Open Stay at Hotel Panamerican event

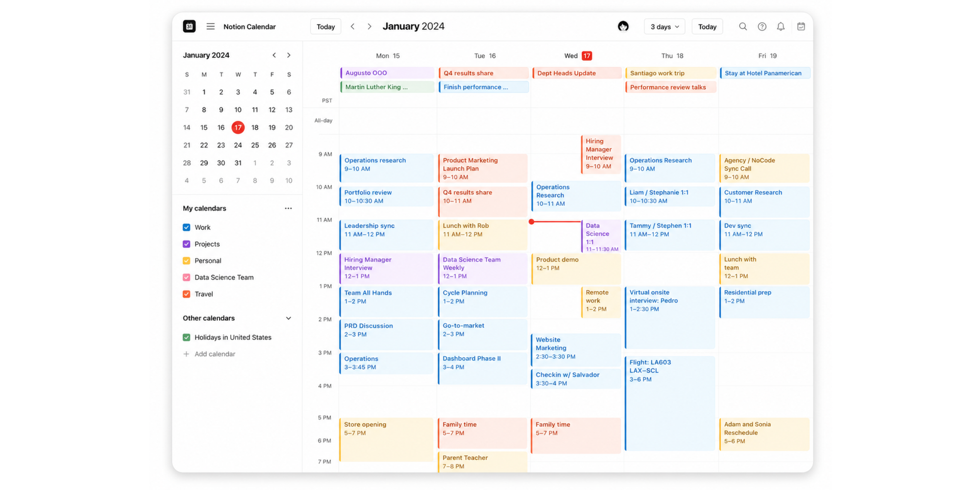point(765,73)
